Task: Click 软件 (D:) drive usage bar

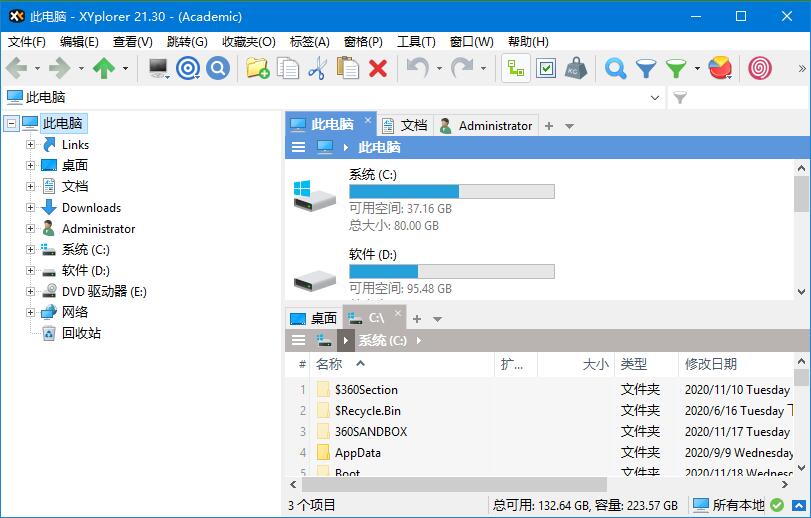Action: click(x=452, y=271)
